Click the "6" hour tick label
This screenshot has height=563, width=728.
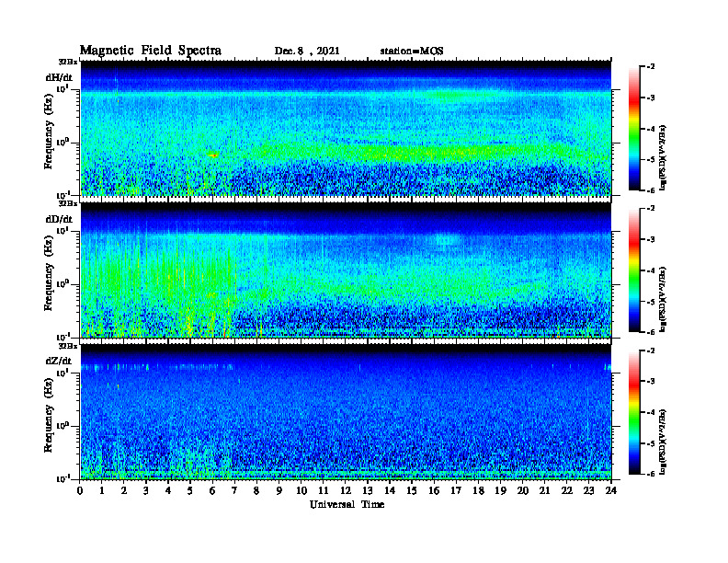pos(212,490)
